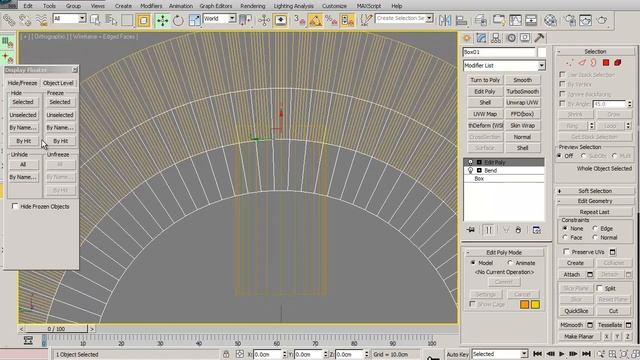Click the Configure Modifier Sets icon

click(x=536, y=230)
